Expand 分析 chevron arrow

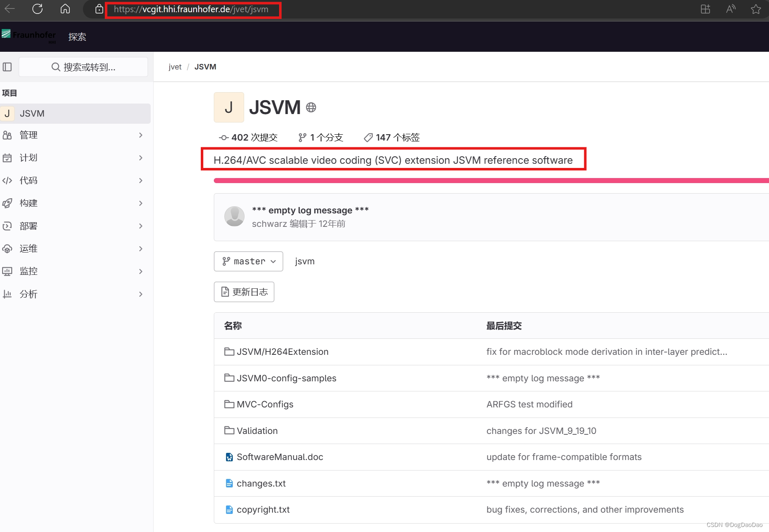[x=141, y=294]
